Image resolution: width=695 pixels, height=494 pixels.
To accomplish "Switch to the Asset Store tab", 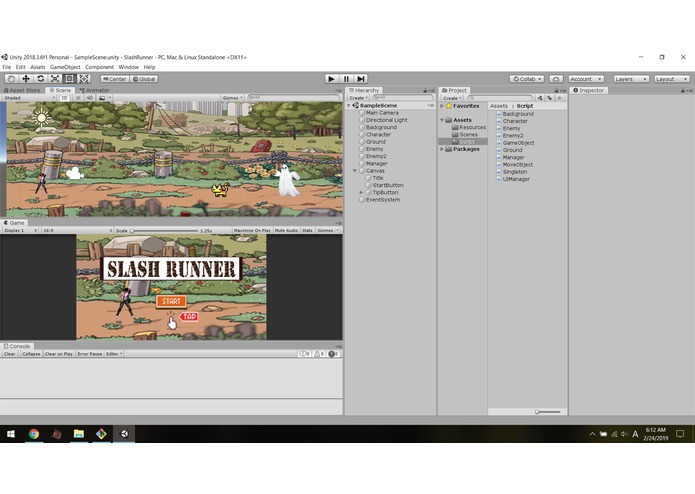I will coord(22,90).
